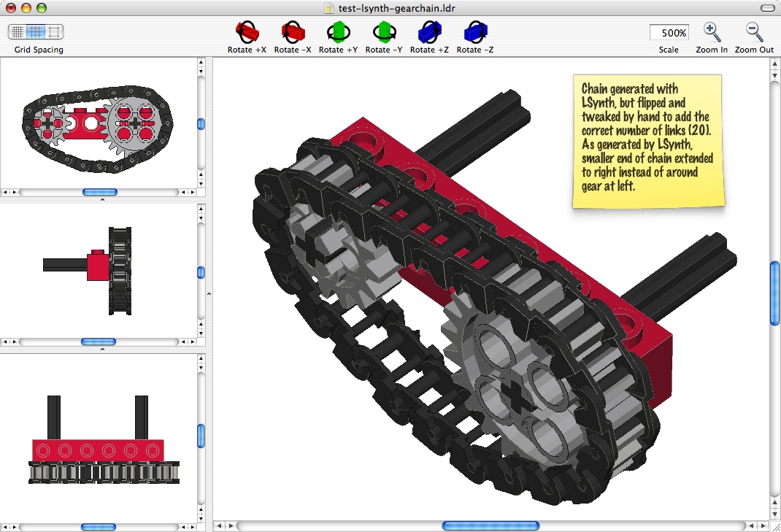
Task: Click the red beam in the bottom-left pane
Action: coord(98,451)
